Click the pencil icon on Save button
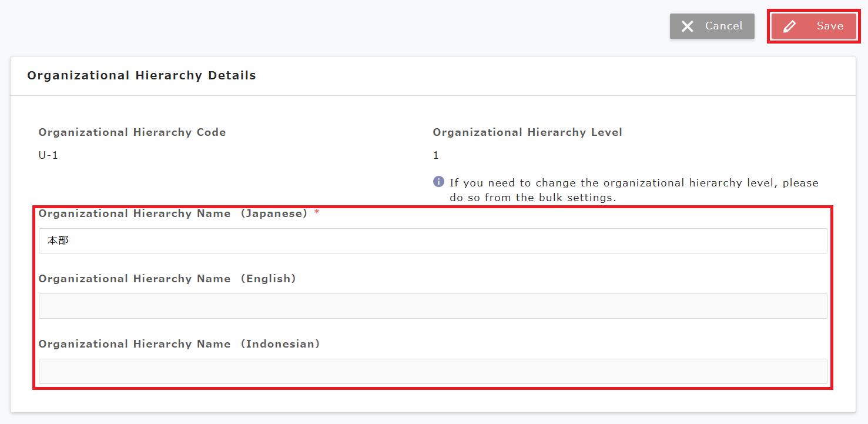Viewport: 868px width, 424px height. click(x=790, y=26)
